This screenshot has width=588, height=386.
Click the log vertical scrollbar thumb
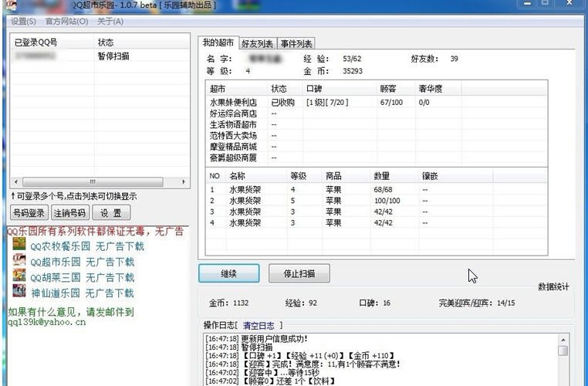pyautogui.click(x=563, y=350)
